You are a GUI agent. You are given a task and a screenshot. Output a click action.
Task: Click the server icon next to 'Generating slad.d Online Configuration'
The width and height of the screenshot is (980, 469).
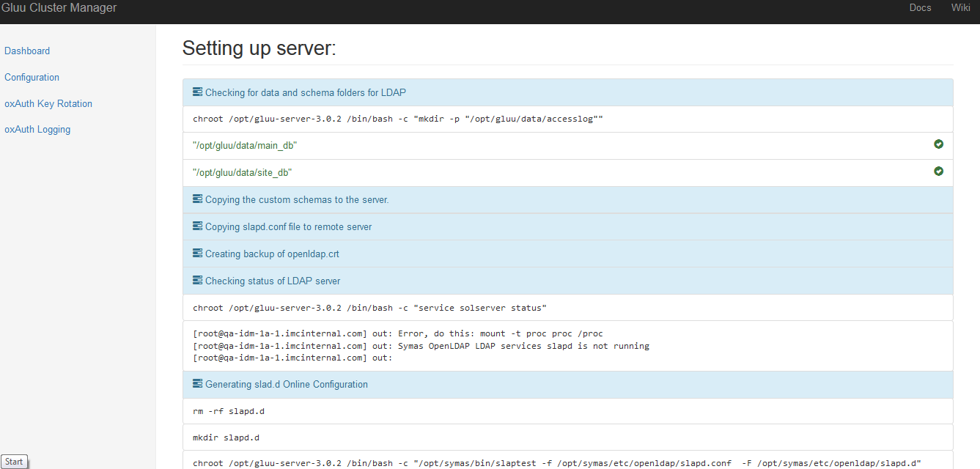(197, 384)
